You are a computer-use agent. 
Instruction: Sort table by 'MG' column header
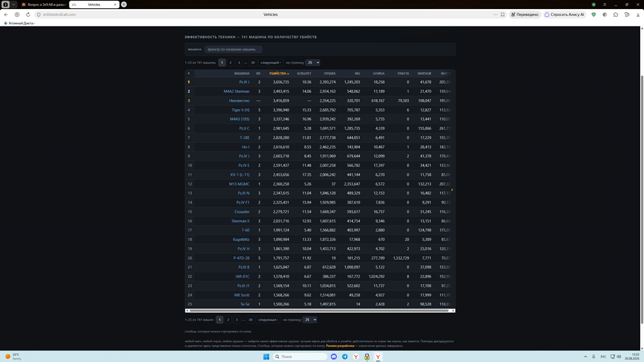(x=357, y=73)
